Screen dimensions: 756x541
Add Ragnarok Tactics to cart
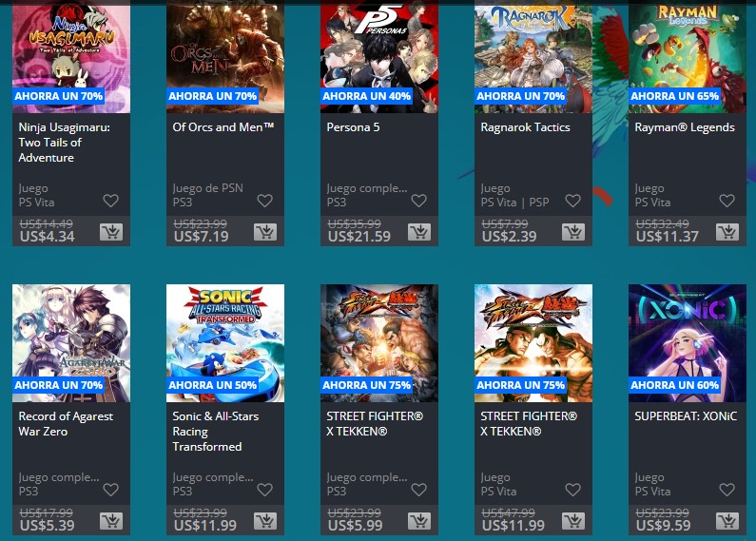coord(573,232)
